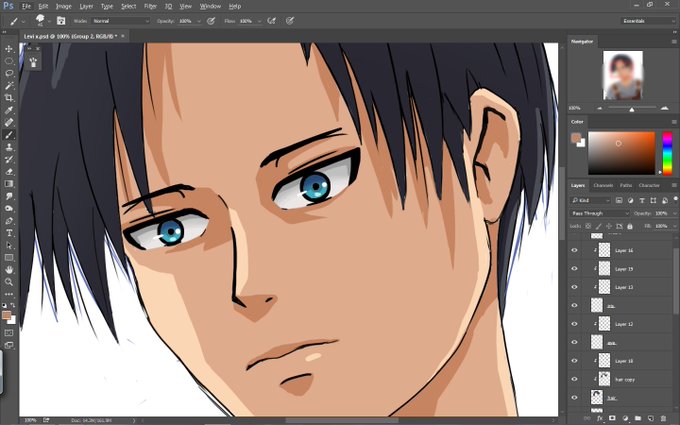Open the Image menu
680x425 pixels.
64,6
